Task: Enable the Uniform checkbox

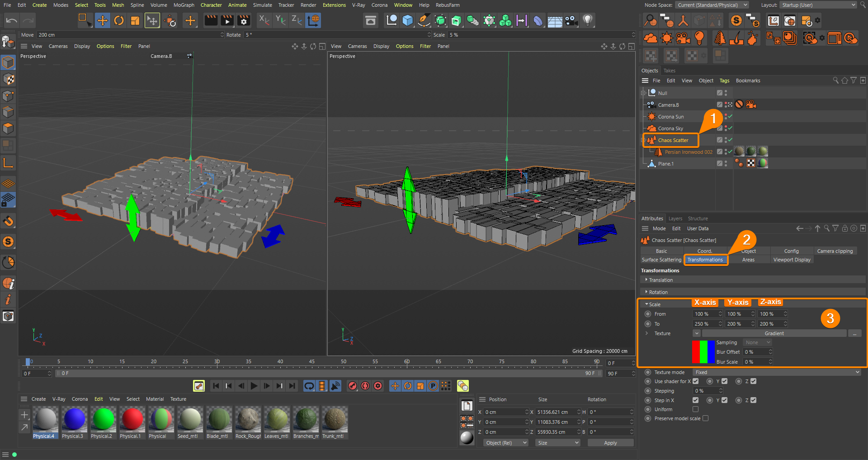Action: coord(695,409)
